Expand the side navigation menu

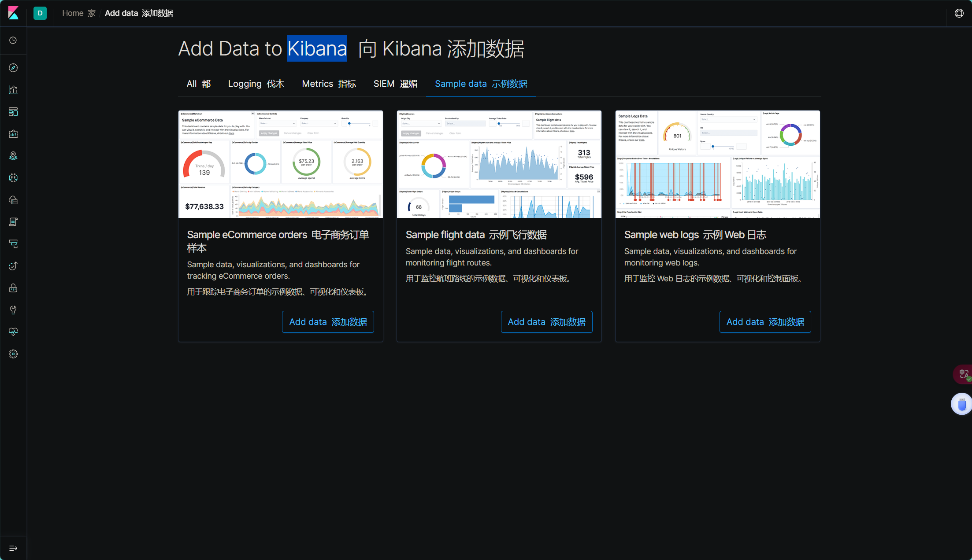13,548
